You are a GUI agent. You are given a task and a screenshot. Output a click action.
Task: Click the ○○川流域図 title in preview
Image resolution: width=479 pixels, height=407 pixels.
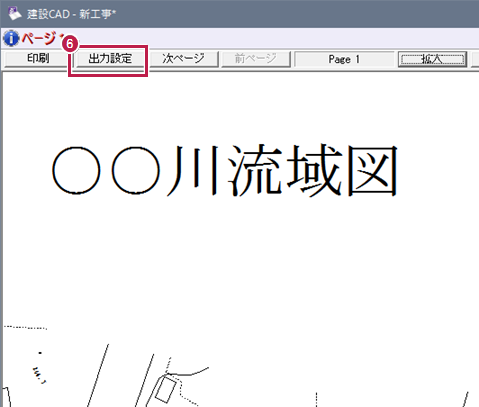[x=225, y=171]
